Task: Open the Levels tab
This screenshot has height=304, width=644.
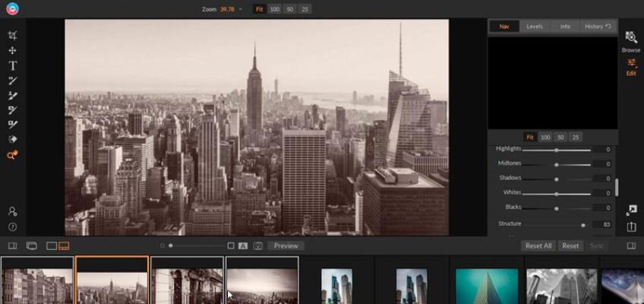Action: click(535, 27)
